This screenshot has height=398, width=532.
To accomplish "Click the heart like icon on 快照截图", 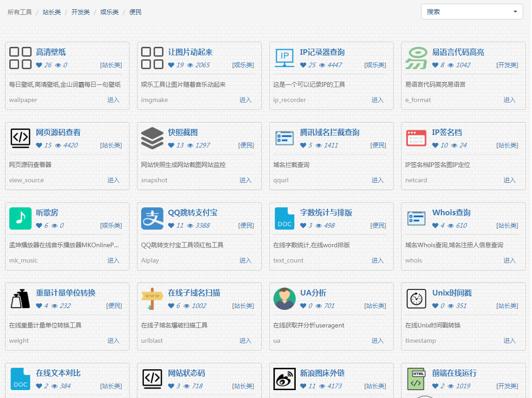I will click(x=171, y=146).
